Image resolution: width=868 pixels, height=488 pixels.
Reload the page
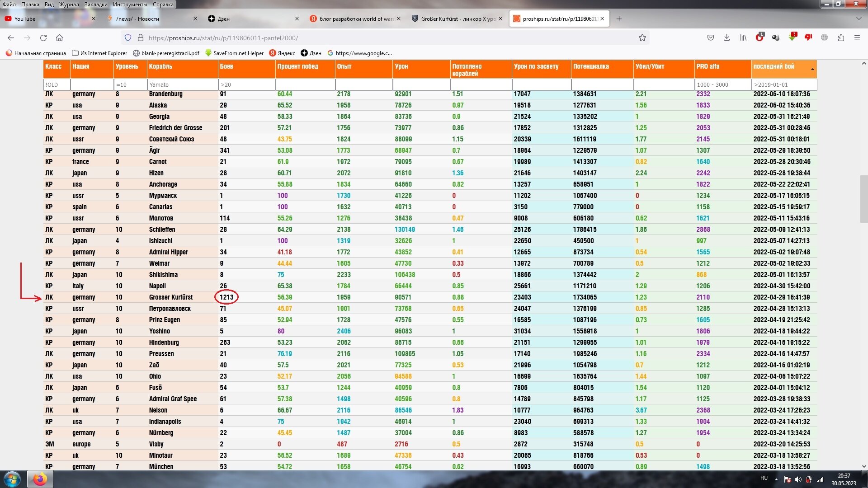pyautogui.click(x=43, y=38)
